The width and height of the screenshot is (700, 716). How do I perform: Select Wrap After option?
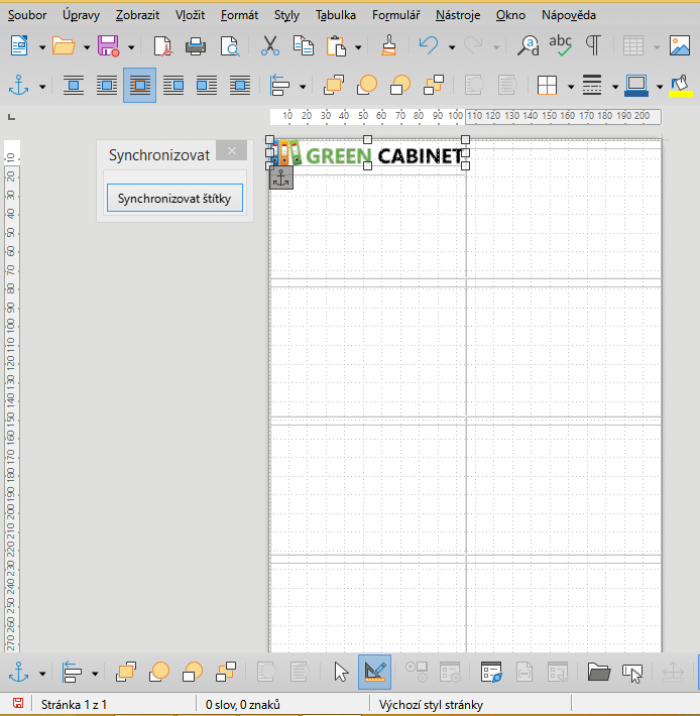[206, 85]
